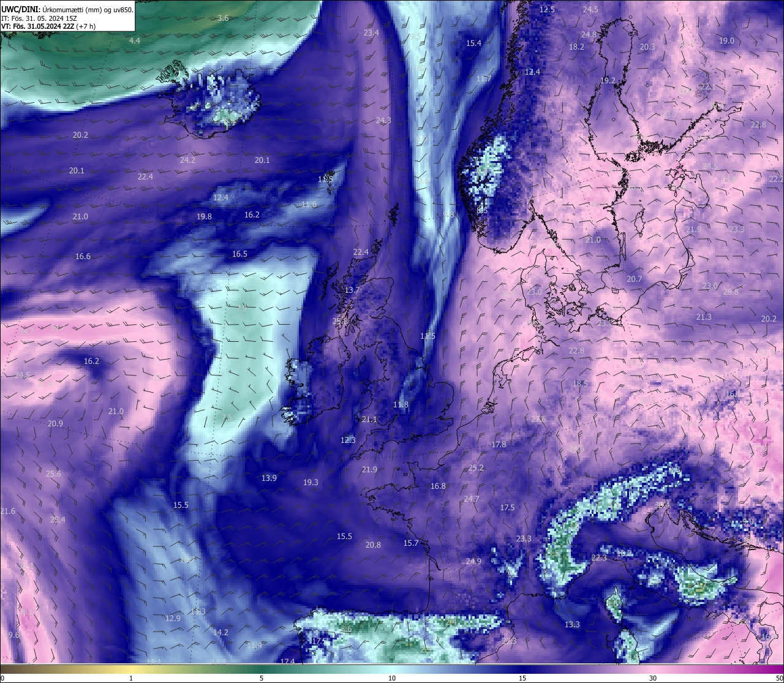Screen dimensions: 784x683
Task: Click the wind value '16.6' in the west Atlantic
Action: [x=83, y=257]
